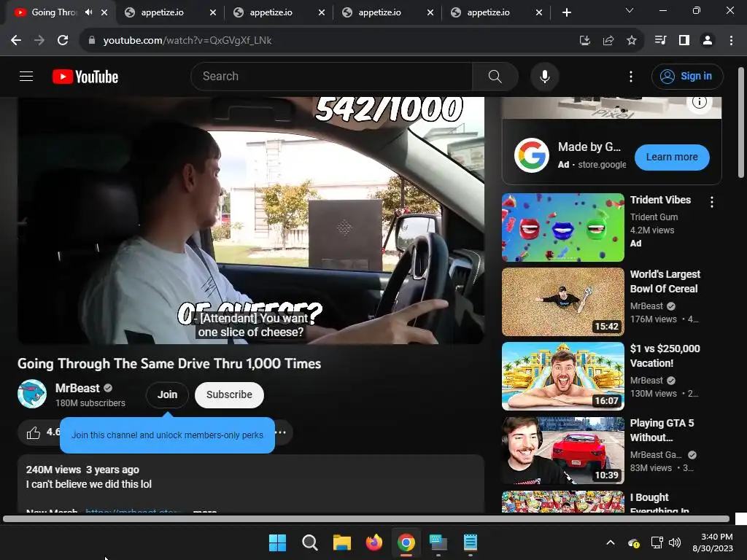
Task: Open the YouTube hamburger guide menu
Action: click(x=26, y=76)
